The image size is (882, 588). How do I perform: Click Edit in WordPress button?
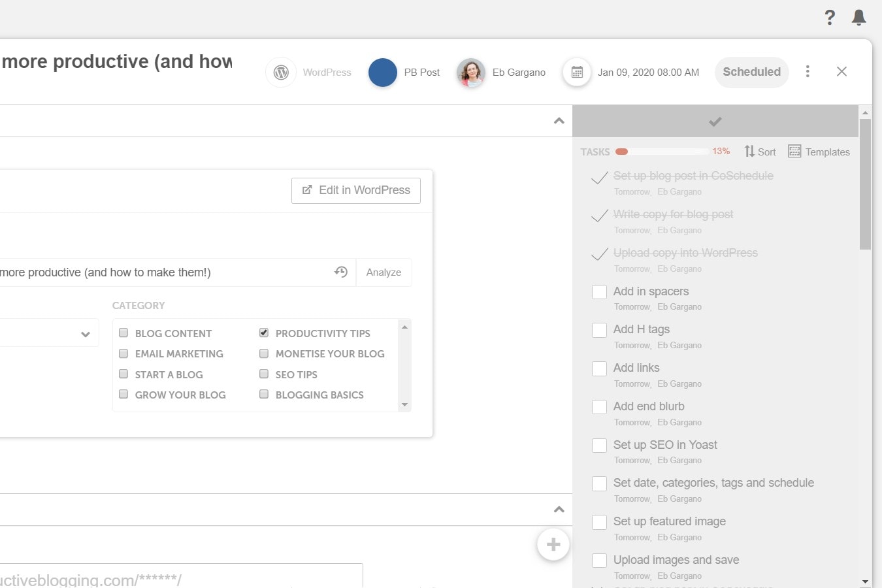point(356,190)
